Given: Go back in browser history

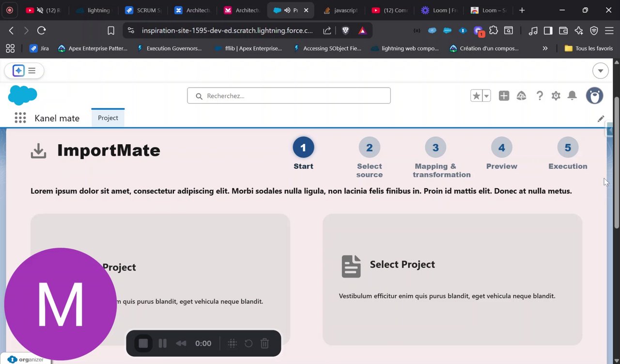Looking at the screenshot, I should 11,30.
